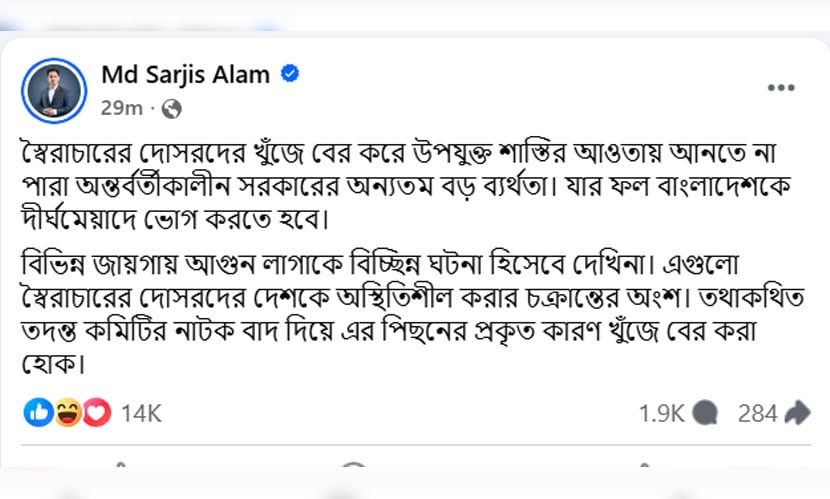The height and width of the screenshot is (499, 830).
Task: Click the globe public audience icon
Action: (x=171, y=107)
